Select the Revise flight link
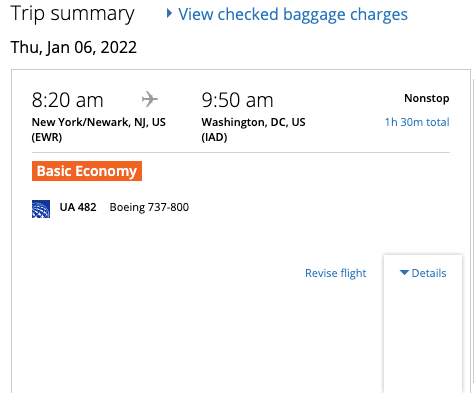Screen dimensions: 474x409 (x=336, y=273)
